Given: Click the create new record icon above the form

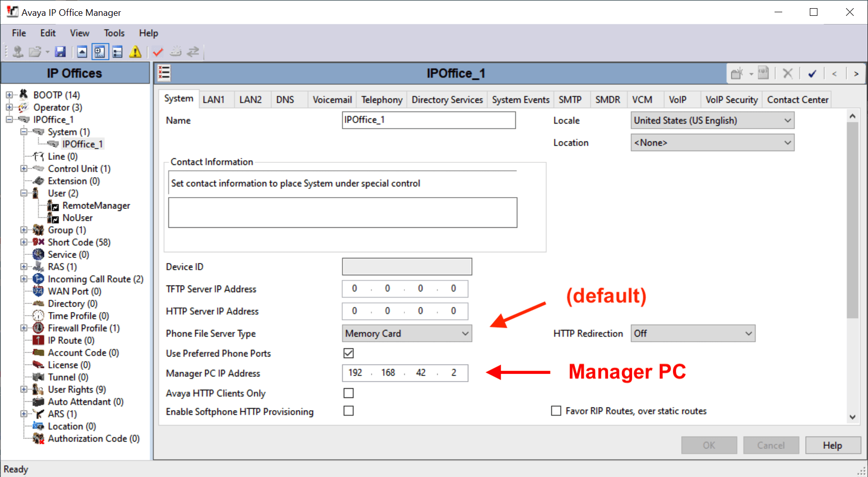Looking at the screenshot, I should coord(737,73).
